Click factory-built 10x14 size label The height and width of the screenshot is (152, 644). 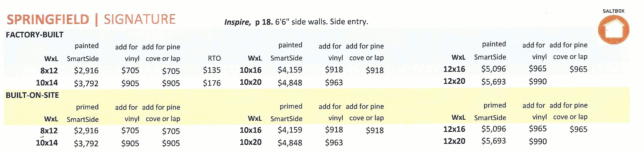(47, 83)
